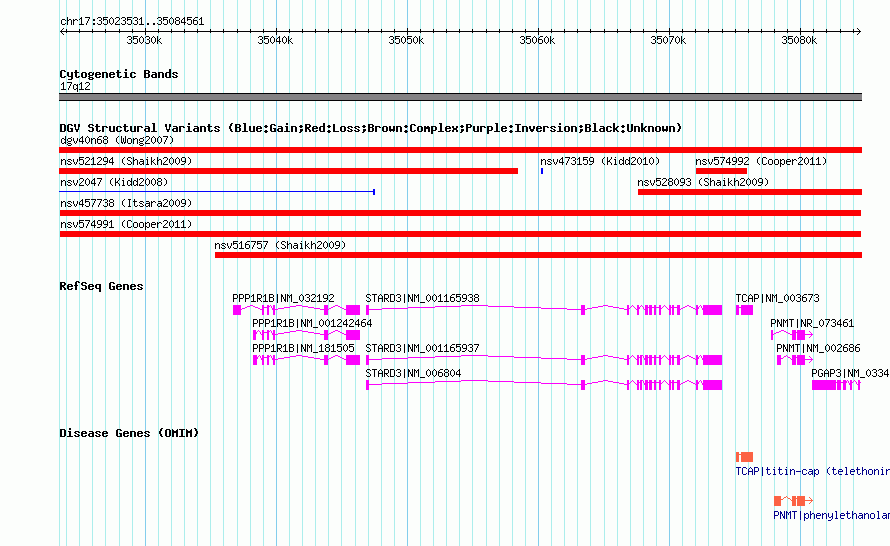The width and height of the screenshot is (890, 546).
Task: Click the 17q12 band label
Action: tap(75, 86)
